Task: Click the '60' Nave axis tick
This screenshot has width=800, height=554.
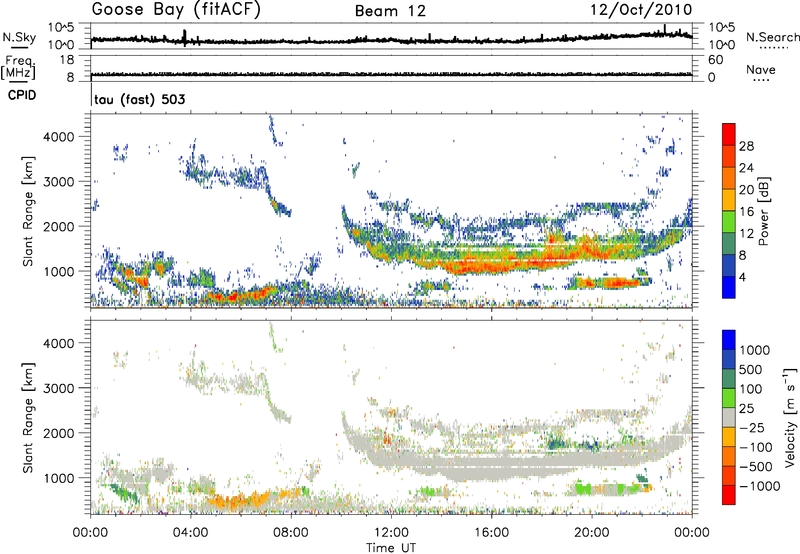Action: [x=715, y=60]
